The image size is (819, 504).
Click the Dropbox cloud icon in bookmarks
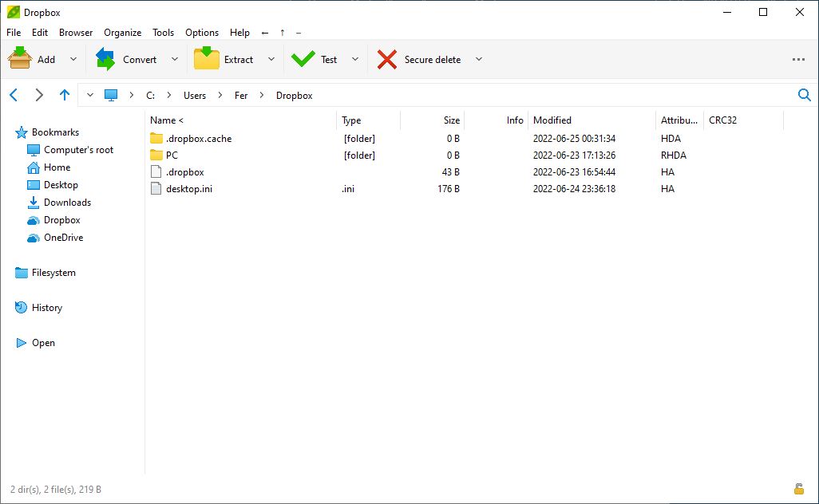(34, 220)
